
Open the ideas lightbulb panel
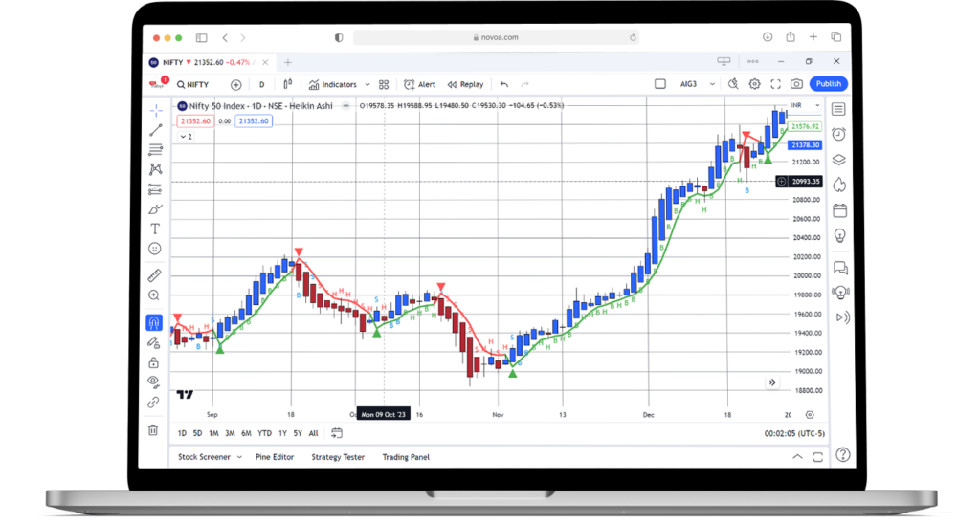click(840, 235)
